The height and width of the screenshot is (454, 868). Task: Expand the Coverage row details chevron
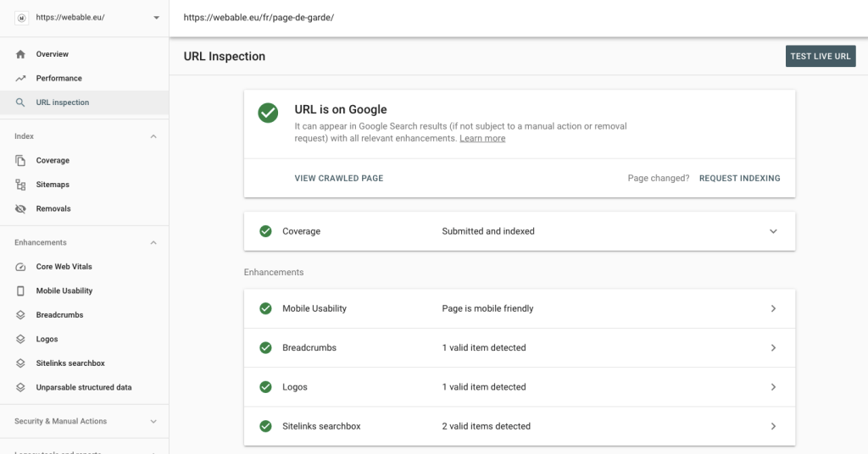(773, 231)
